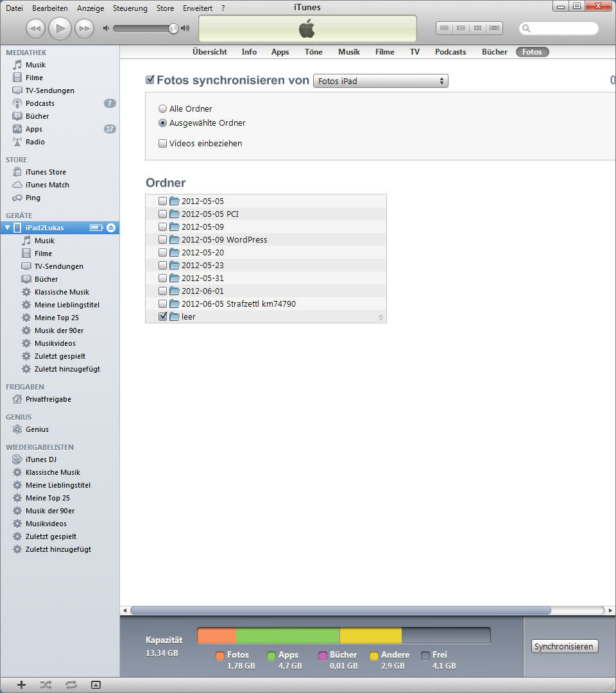Click the Play button
616x693 pixels.
coord(60,29)
